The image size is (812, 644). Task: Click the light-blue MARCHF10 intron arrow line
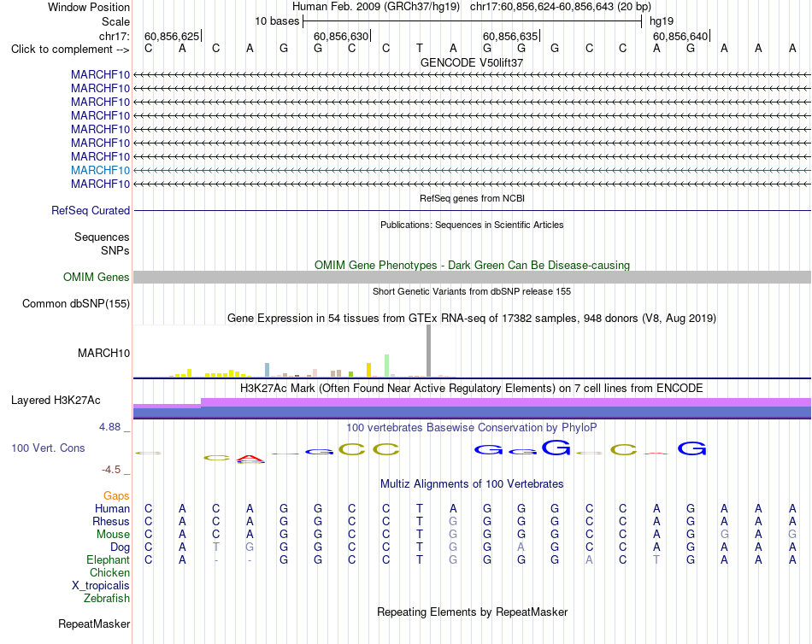[473, 170]
